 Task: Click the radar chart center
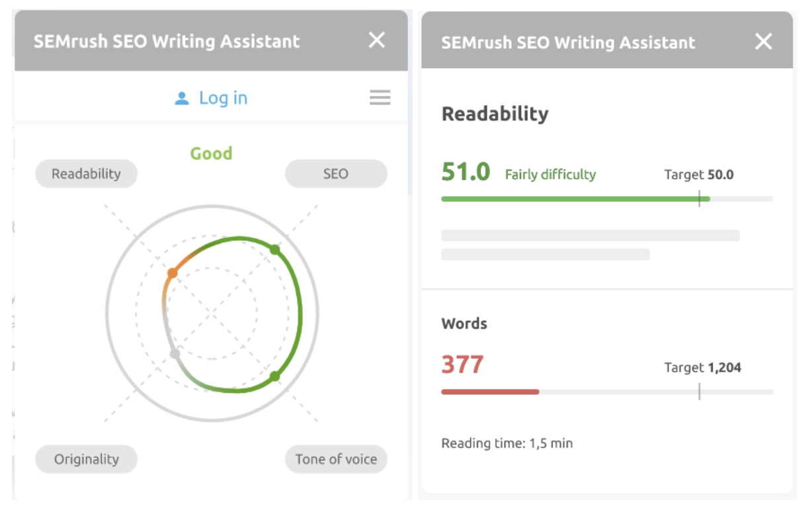212,311
